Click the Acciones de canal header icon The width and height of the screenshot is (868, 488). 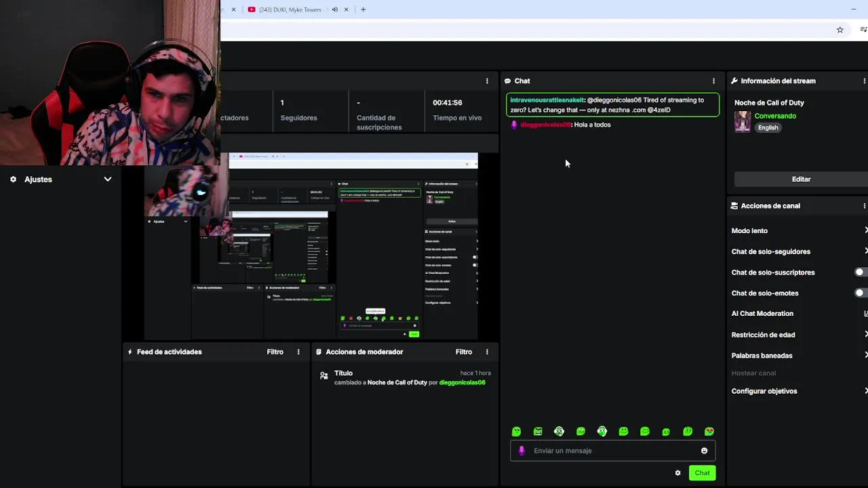tap(734, 206)
